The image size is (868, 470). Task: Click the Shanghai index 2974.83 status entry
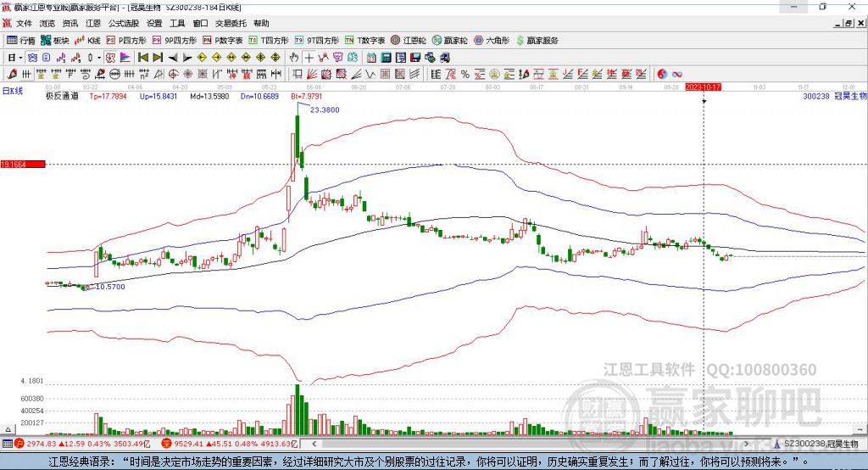(x=82, y=444)
